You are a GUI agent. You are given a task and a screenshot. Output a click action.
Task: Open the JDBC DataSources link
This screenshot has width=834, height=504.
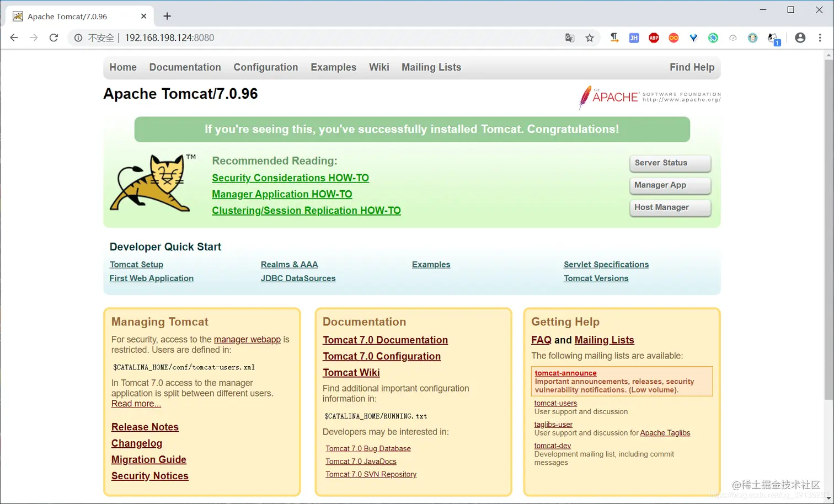click(x=298, y=278)
